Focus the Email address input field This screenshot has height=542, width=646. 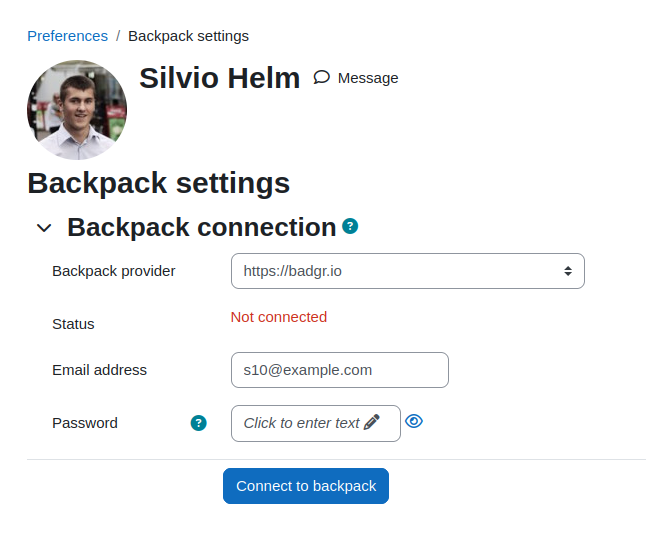click(340, 370)
